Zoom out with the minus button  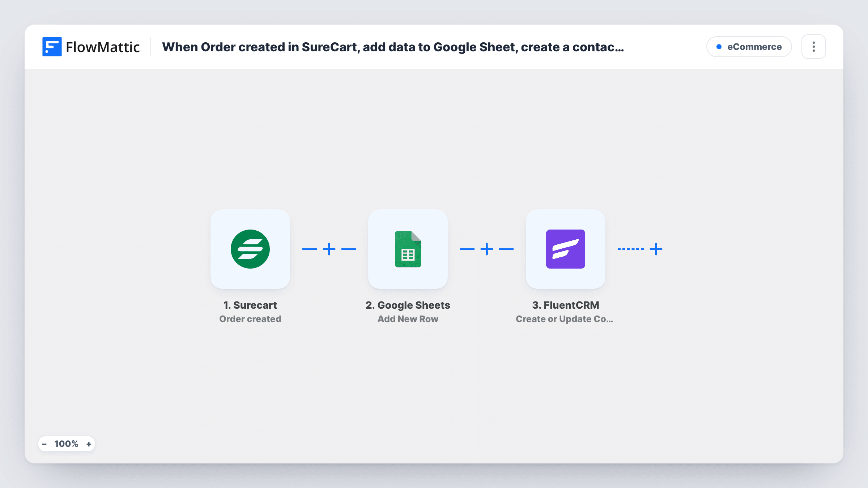tap(44, 444)
